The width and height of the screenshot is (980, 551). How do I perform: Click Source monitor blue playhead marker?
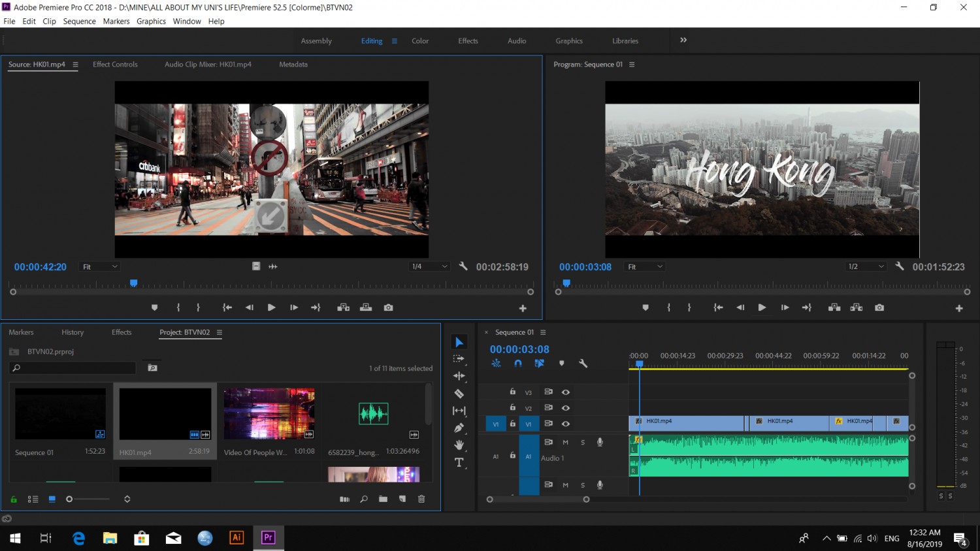coord(134,283)
